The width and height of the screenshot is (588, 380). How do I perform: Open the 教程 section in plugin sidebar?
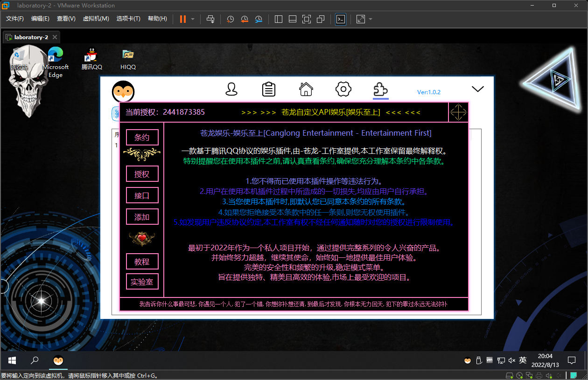tap(142, 262)
